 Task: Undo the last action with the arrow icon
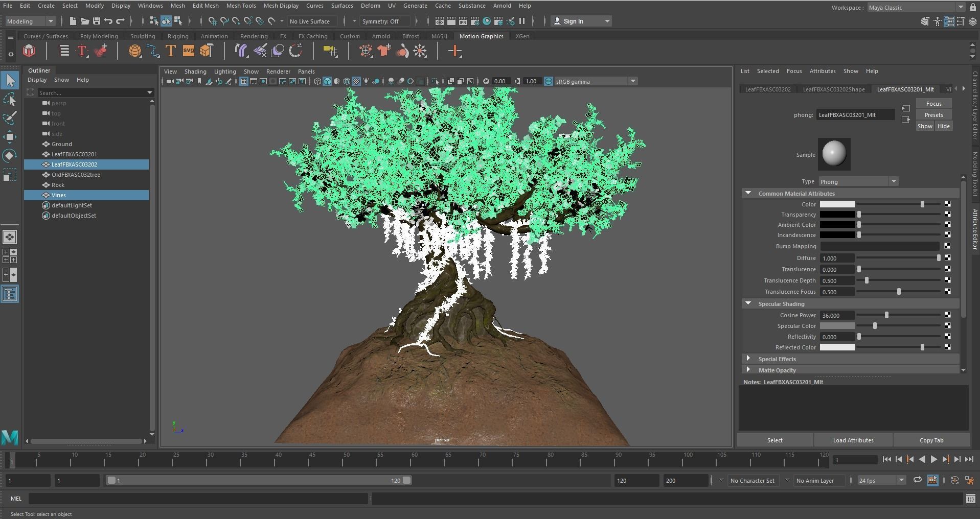108,21
